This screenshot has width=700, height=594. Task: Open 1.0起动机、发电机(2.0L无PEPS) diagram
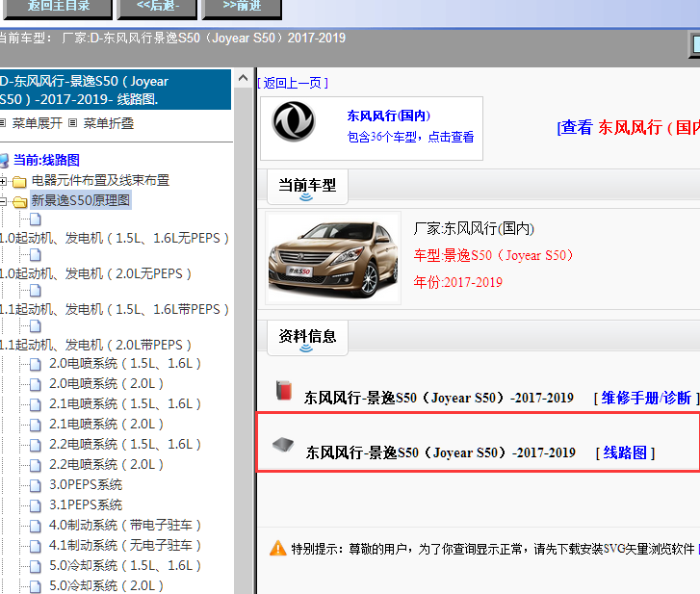pyautogui.click(x=95, y=273)
